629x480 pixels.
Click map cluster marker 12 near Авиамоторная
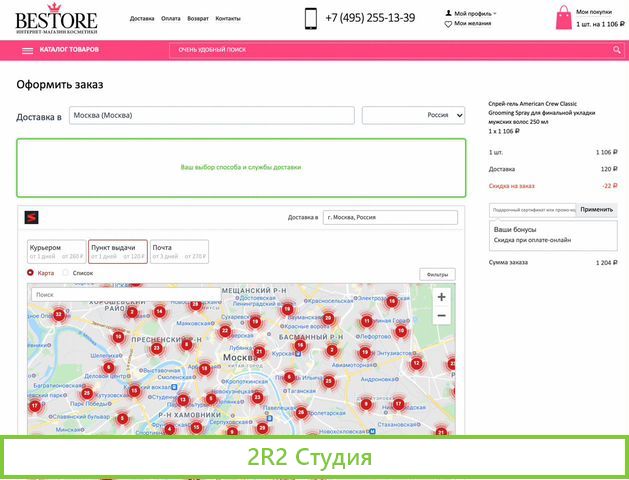pyautogui.click(x=416, y=363)
